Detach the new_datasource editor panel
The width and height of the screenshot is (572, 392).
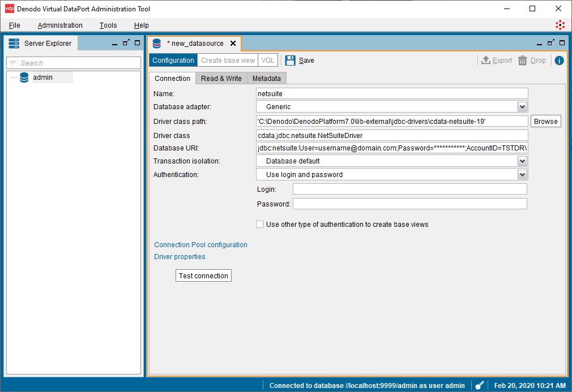pos(551,42)
